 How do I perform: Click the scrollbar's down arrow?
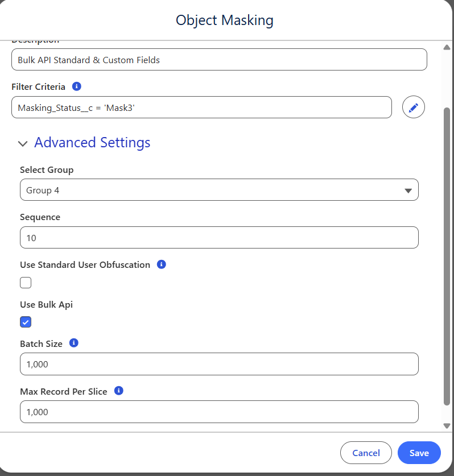pos(447,425)
